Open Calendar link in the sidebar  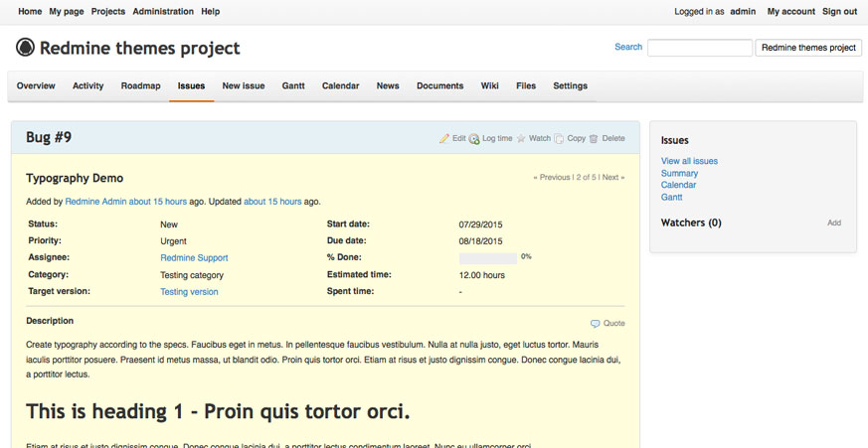(x=678, y=185)
